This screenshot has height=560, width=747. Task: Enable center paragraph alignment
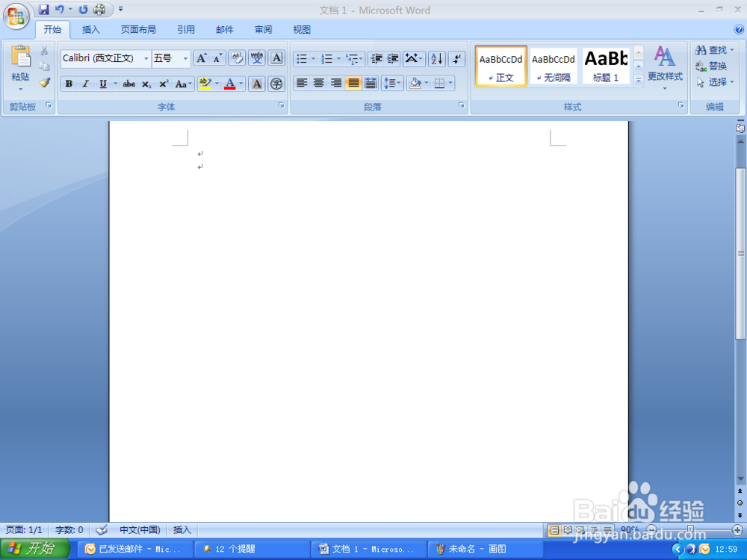pos(318,84)
